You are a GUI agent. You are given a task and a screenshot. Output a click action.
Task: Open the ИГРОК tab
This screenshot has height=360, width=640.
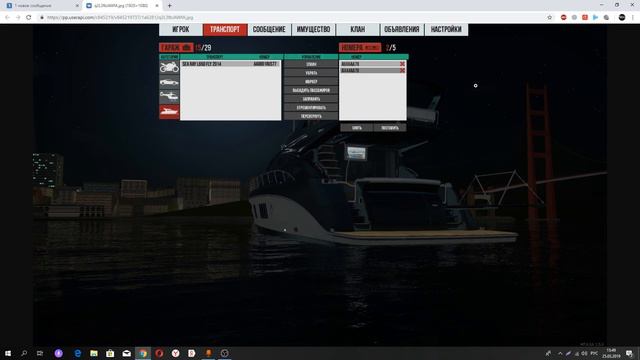(x=180, y=29)
